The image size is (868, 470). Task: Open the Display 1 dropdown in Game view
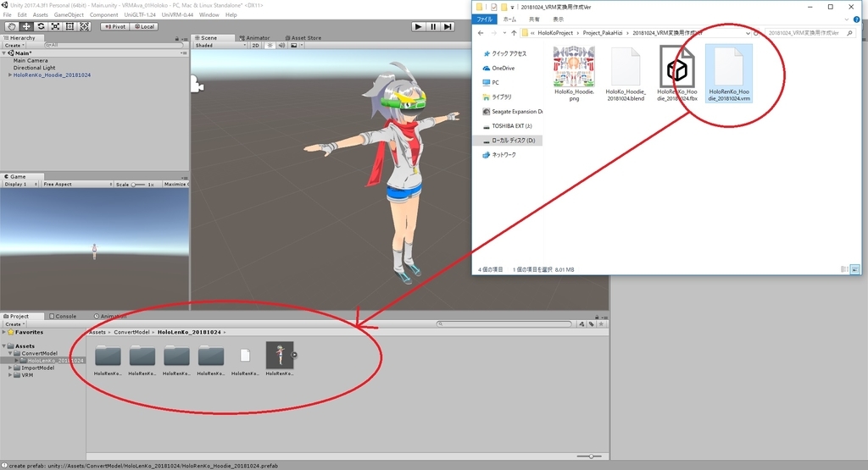pyautogui.click(x=20, y=184)
